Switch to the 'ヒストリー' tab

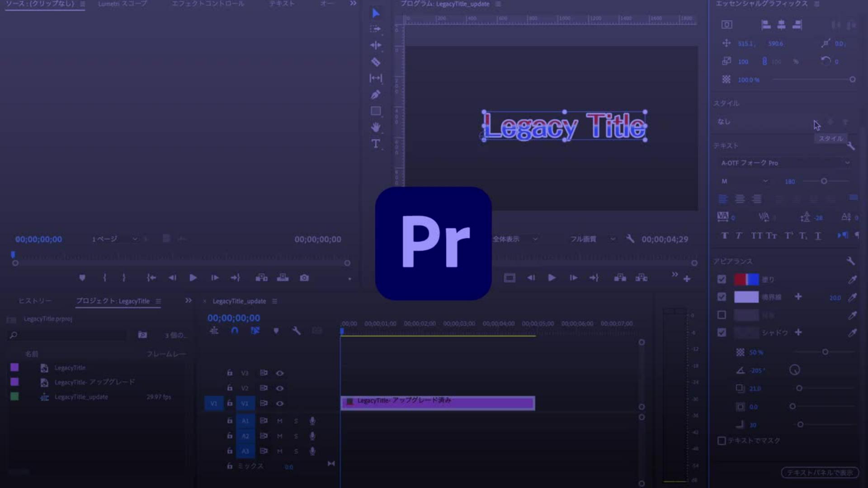pos(35,301)
